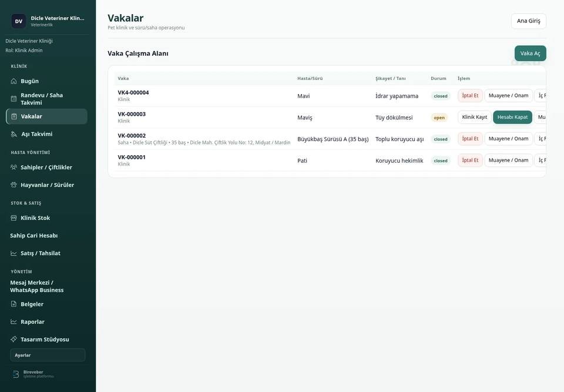Click the calendar icon beside Randevu / Saha Takvimi
564x392 pixels.
[14, 99]
